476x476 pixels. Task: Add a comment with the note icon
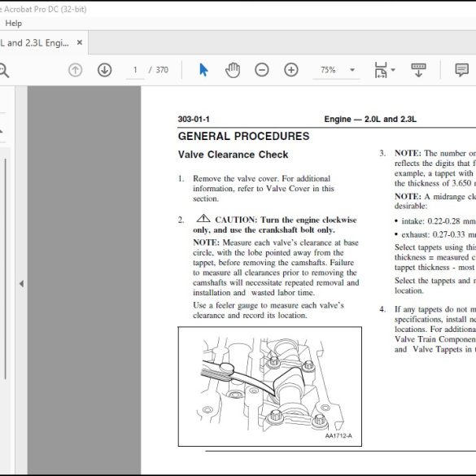pos(461,70)
